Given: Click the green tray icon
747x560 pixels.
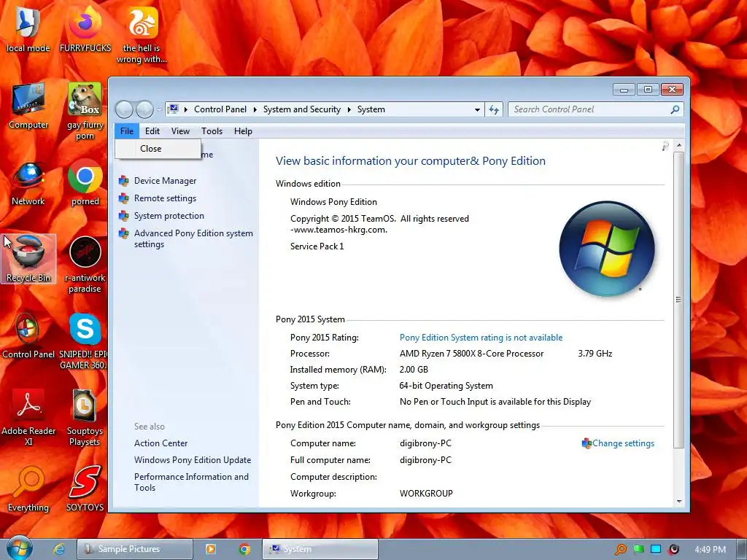Looking at the screenshot, I should click(x=638, y=550).
